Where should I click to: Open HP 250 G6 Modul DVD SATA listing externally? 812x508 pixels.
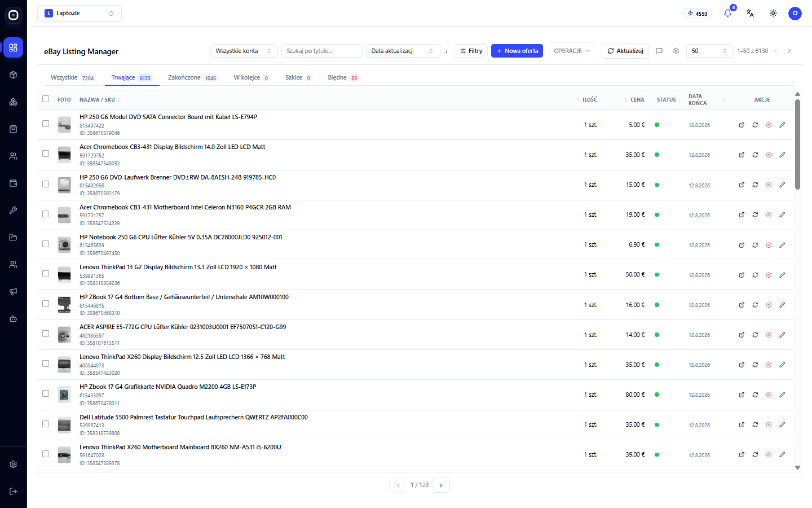[742, 125]
